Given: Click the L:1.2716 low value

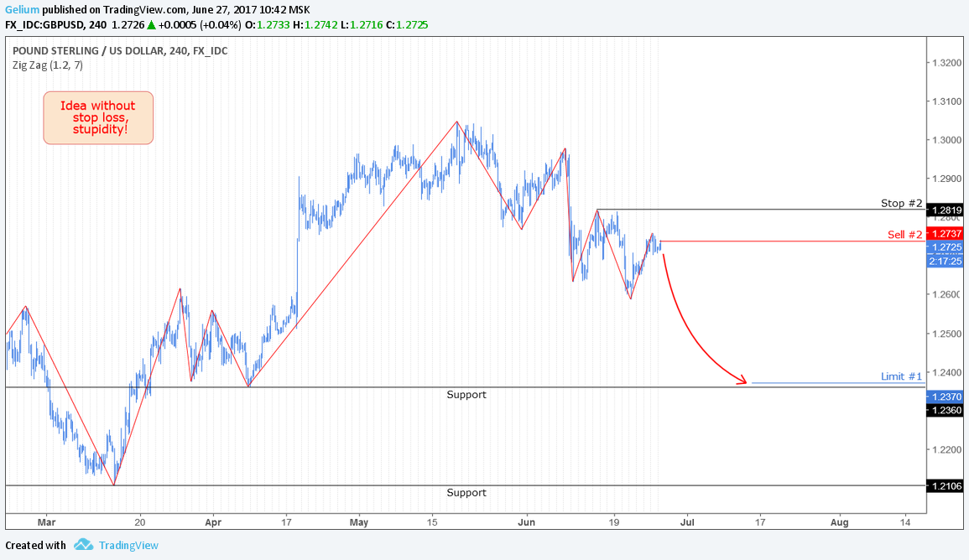Looking at the screenshot, I should (x=361, y=24).
